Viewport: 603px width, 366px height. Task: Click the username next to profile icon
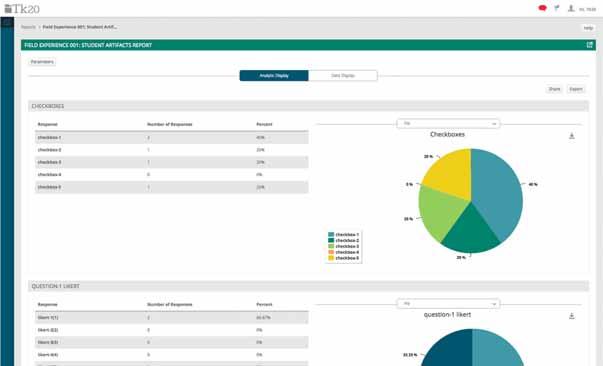point(587,9)
